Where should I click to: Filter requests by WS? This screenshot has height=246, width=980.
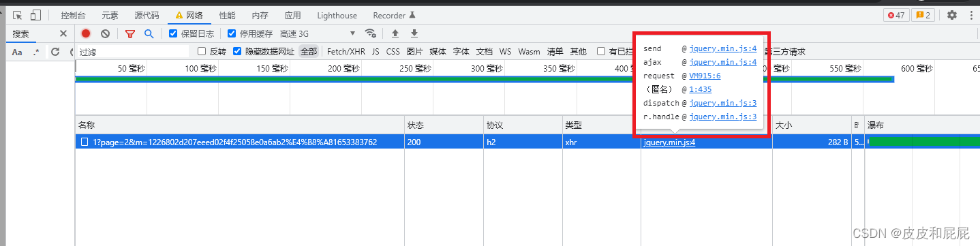[x=505, y=51]
